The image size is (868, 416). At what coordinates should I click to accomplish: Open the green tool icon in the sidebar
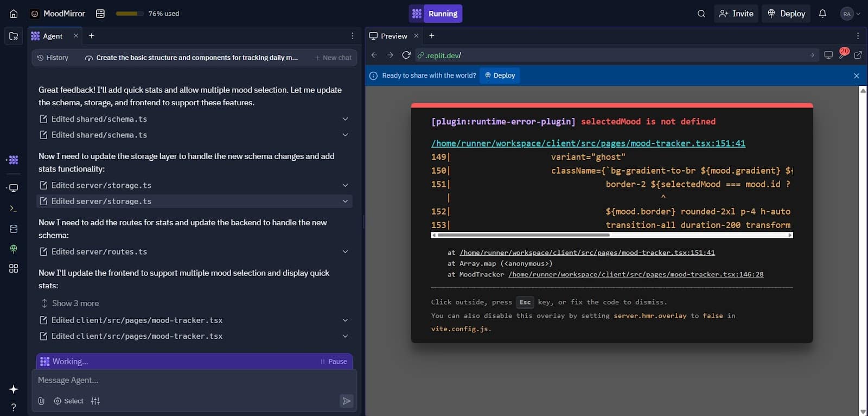tap(14, 249)
